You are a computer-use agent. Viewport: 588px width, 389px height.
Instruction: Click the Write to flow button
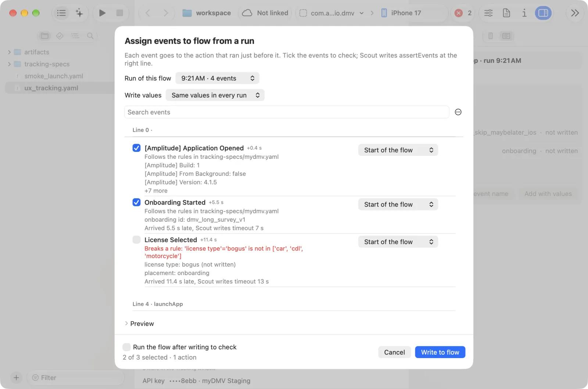click(440, 352)
